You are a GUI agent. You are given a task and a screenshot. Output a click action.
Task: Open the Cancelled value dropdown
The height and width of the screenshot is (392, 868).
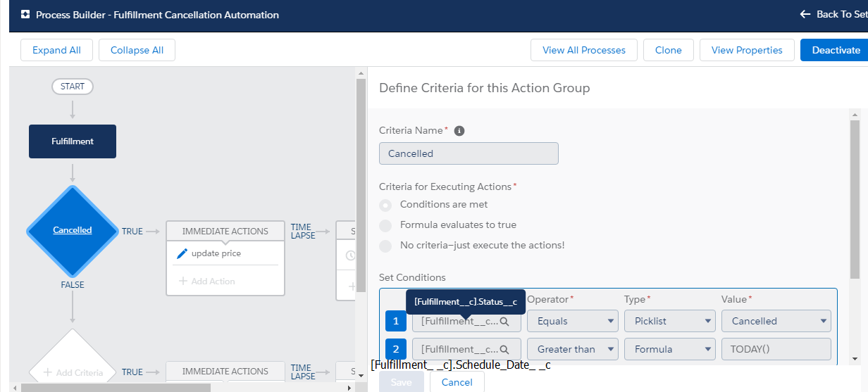[x=776, y=321]
